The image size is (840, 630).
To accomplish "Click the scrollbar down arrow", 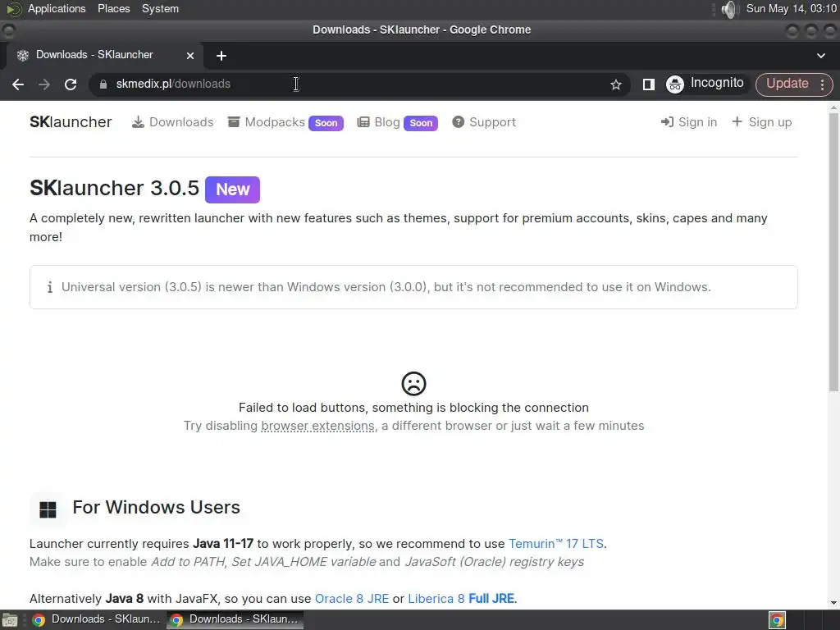I will tap(834, 603).
